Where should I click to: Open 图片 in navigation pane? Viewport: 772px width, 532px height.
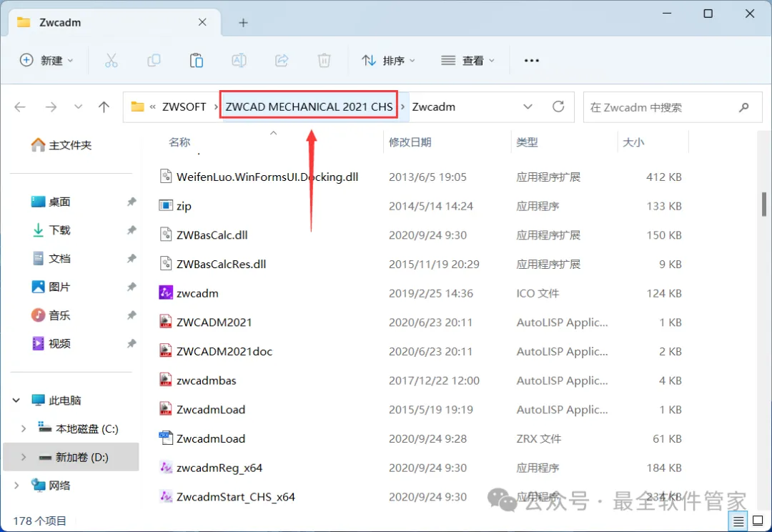tap(59, 287)
